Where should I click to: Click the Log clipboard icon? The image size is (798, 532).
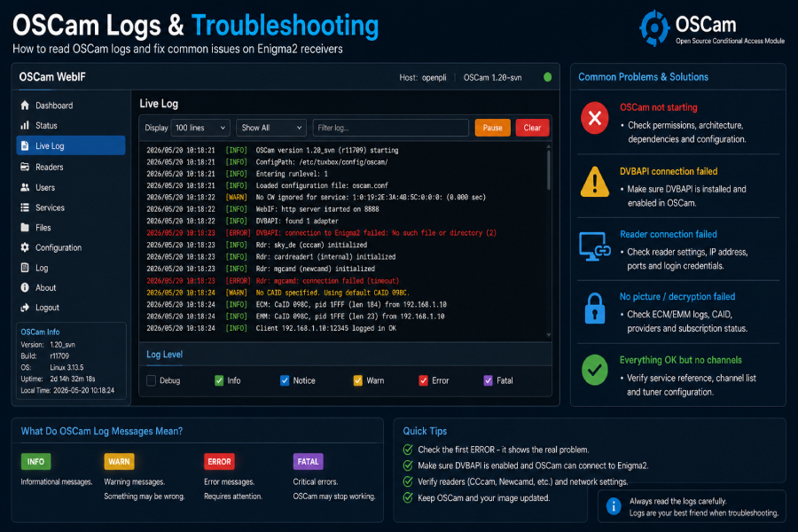[x=25, y=267]
